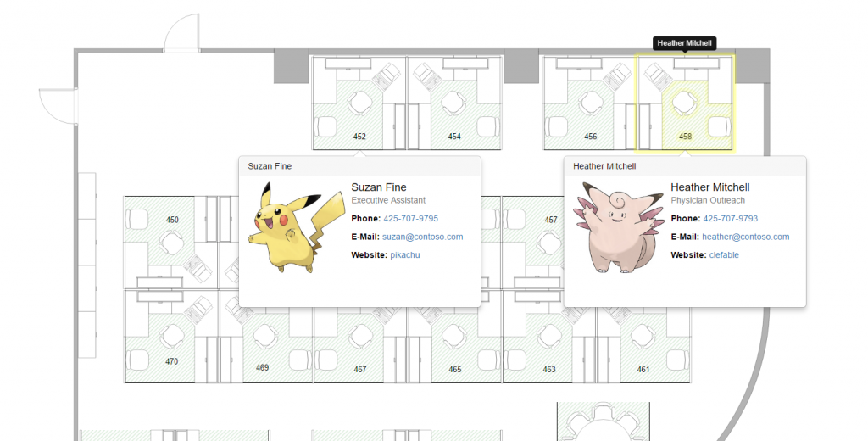Open suzan@contoso.com email link
The height and width of the screenshot is (441, 868).
coord(422,237)
